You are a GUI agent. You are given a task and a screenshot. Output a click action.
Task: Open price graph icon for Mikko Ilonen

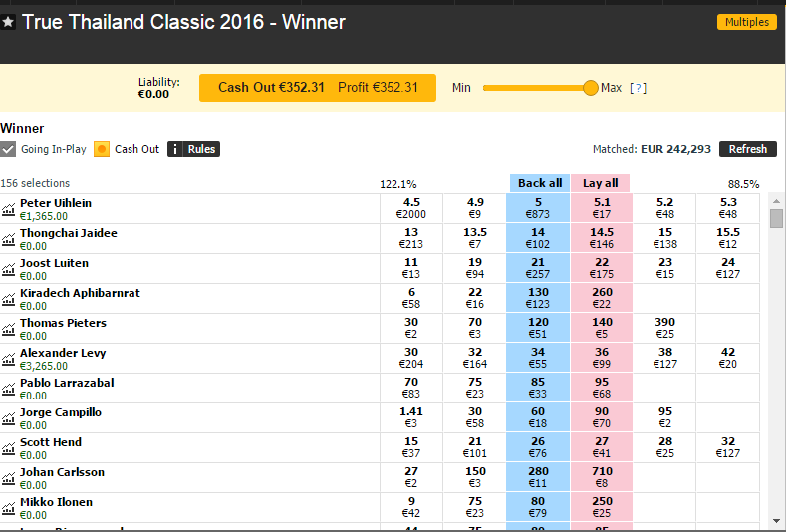tap(8, 508)
